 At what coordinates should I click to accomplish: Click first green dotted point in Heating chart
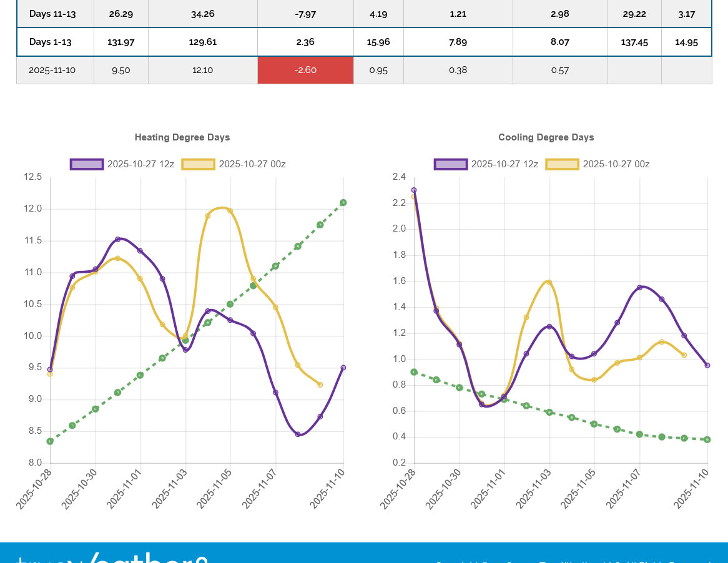(x=50, y=441)
